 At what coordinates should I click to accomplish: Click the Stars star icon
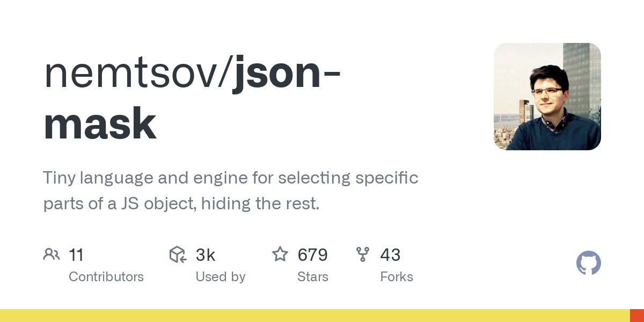click(x=280, y=254)
